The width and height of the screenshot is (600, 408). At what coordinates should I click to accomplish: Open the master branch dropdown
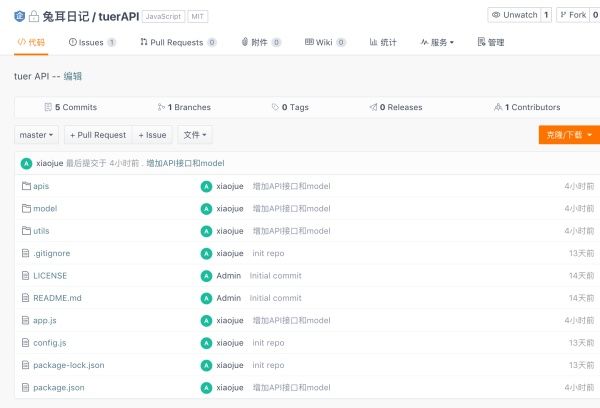(x=36, y=135)
